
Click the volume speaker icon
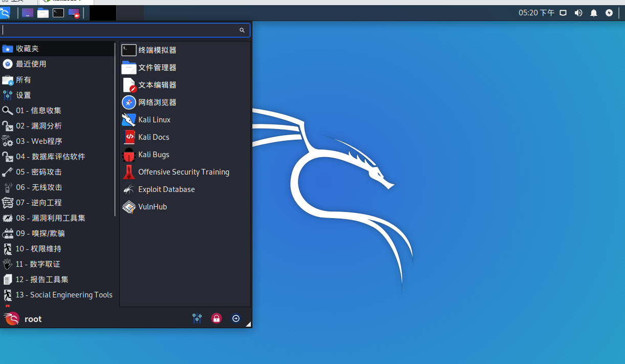pyautogui.click(x=578, y=13)
